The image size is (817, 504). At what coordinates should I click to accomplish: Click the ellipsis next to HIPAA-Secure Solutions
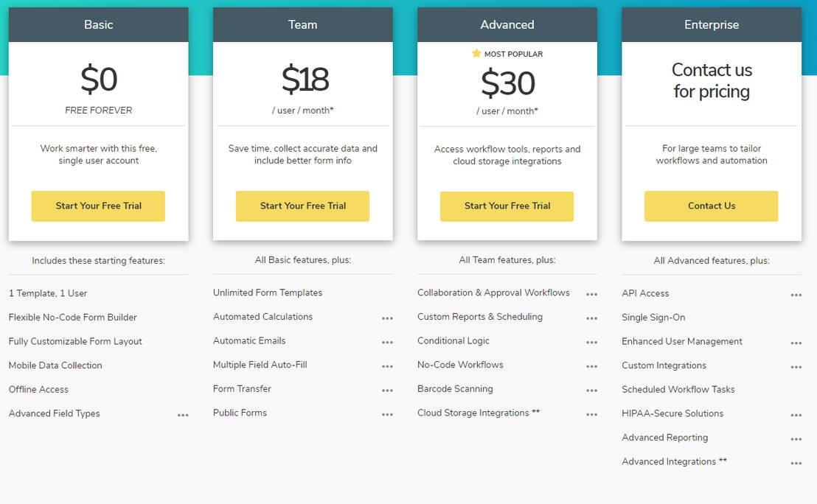[796, 415]
